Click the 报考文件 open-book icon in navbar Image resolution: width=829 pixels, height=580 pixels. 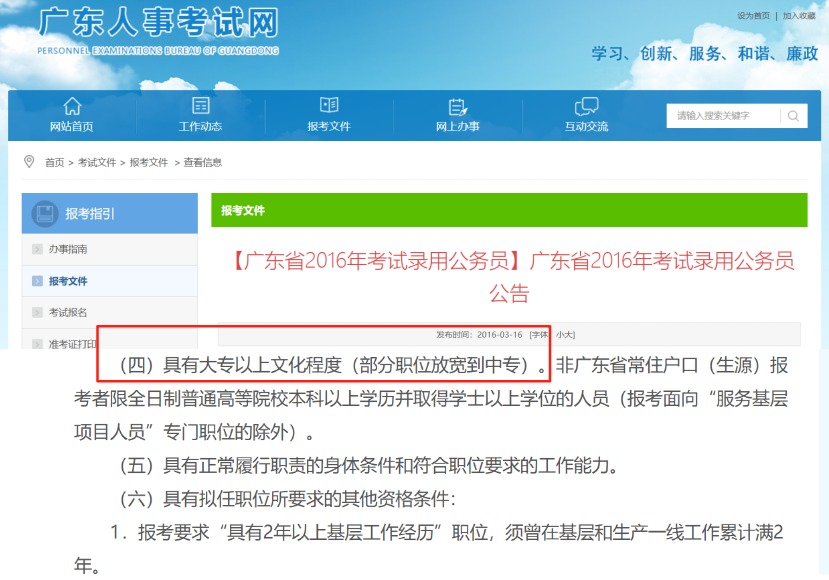pos(329,106)
